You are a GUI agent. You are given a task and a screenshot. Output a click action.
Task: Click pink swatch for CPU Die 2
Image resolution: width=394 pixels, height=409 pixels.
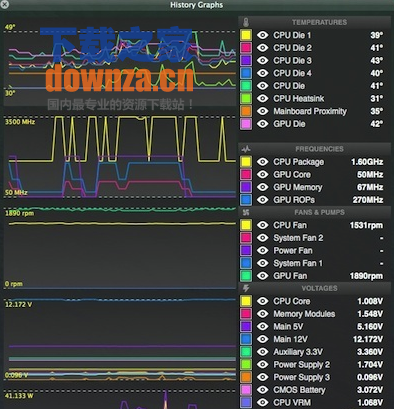[x=246, y=48]
